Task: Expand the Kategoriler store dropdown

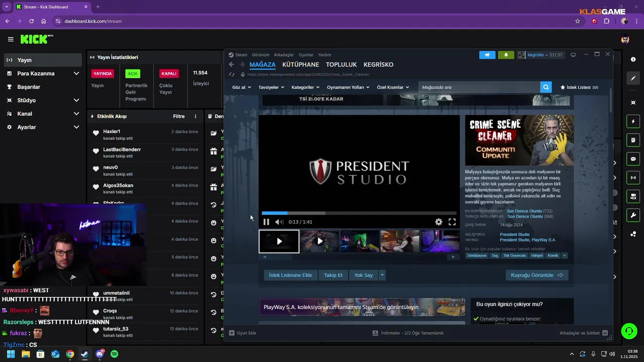Action: 306,87
